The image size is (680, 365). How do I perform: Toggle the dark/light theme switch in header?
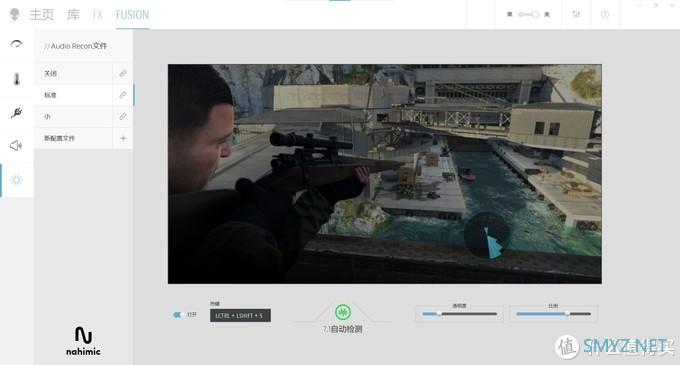(529, 14)
